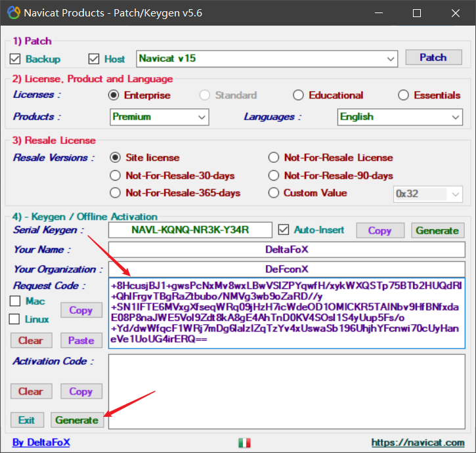The image size is (476, 453).
Task: Copy the serial keygen value
Action: tap(380, 230)
